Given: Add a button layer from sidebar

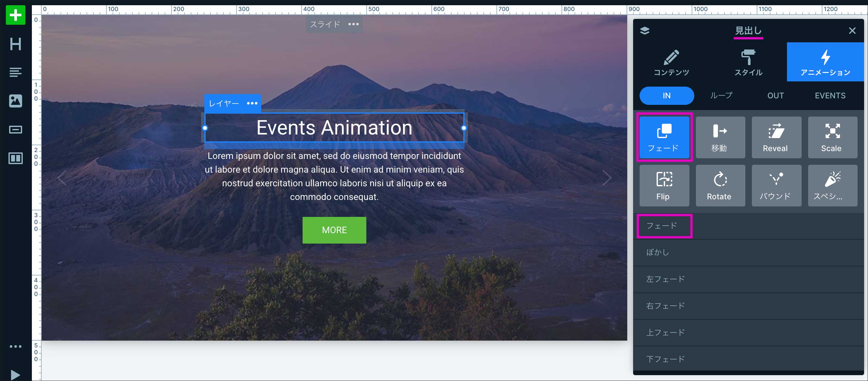Looking at the screenshot, I should tap(16, 130).
